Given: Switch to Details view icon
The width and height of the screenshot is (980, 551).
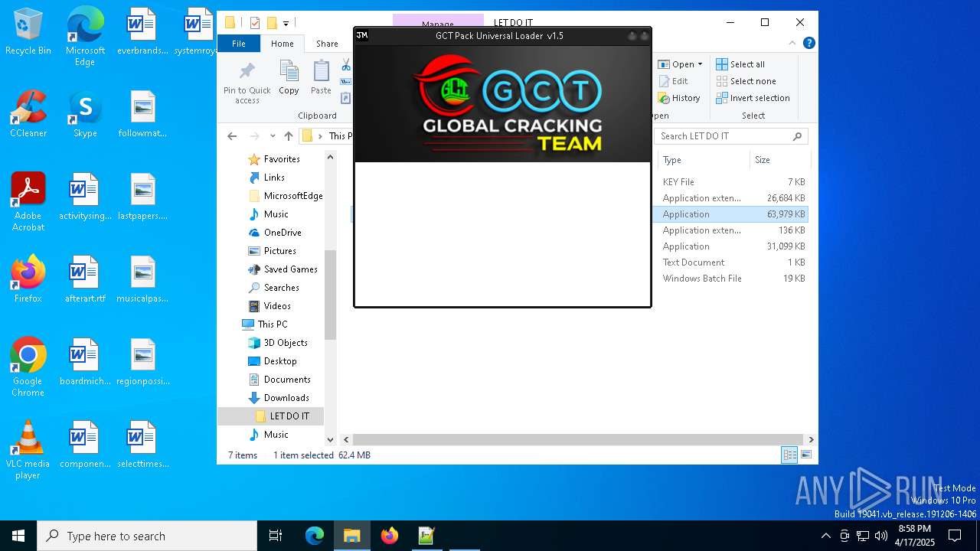Looking at the screenshot, I should (x=789, y=455).
